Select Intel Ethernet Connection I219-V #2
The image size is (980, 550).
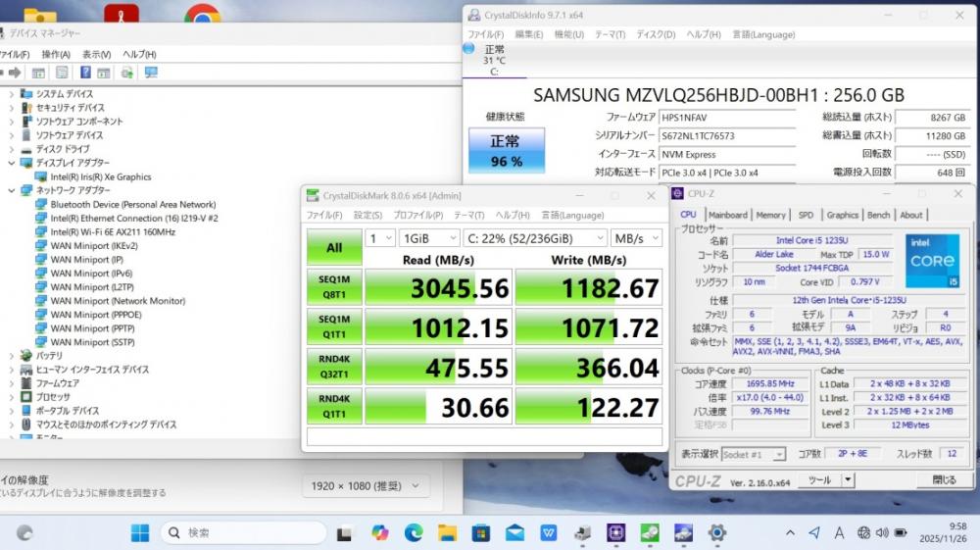[133, 218]
